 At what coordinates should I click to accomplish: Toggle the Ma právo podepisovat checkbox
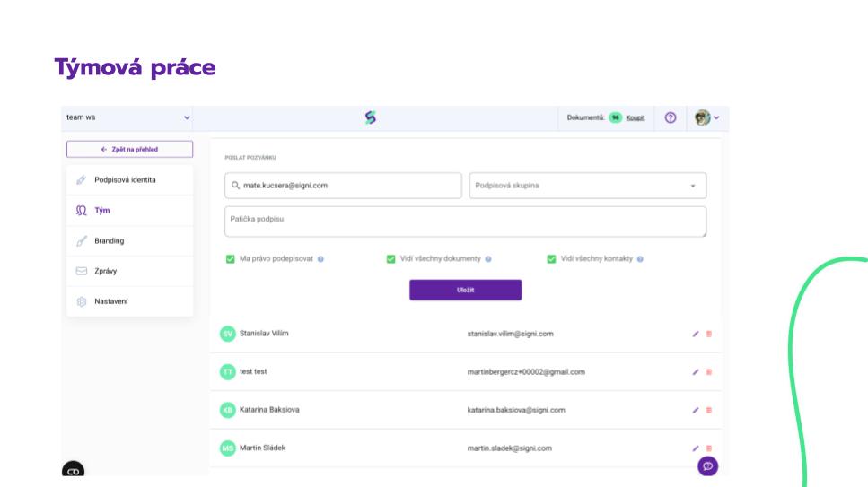[231, 259]
